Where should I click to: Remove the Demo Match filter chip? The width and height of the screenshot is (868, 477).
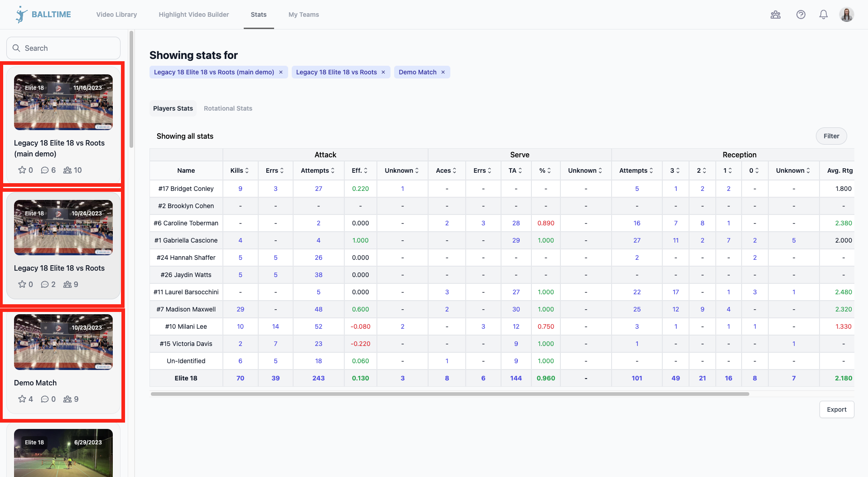click(443, 72)
